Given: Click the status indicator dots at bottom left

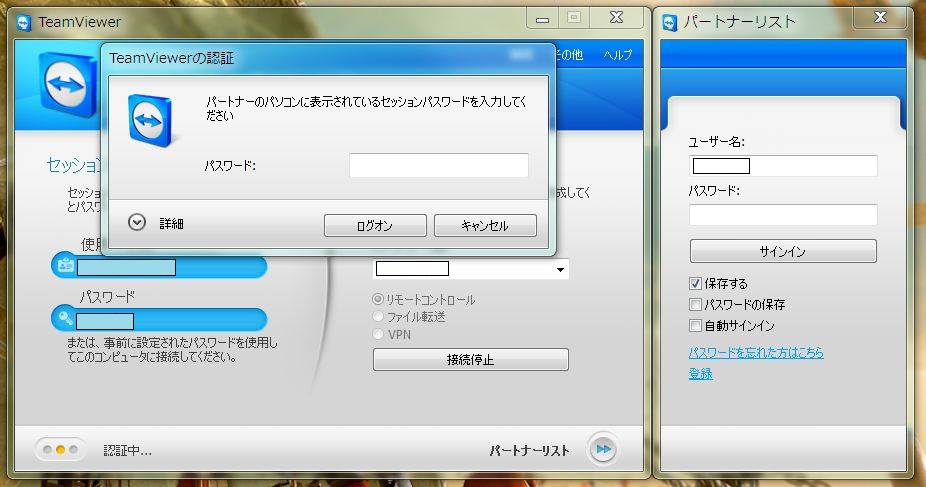Looking at the screenshot, I should tap(60, 450).
